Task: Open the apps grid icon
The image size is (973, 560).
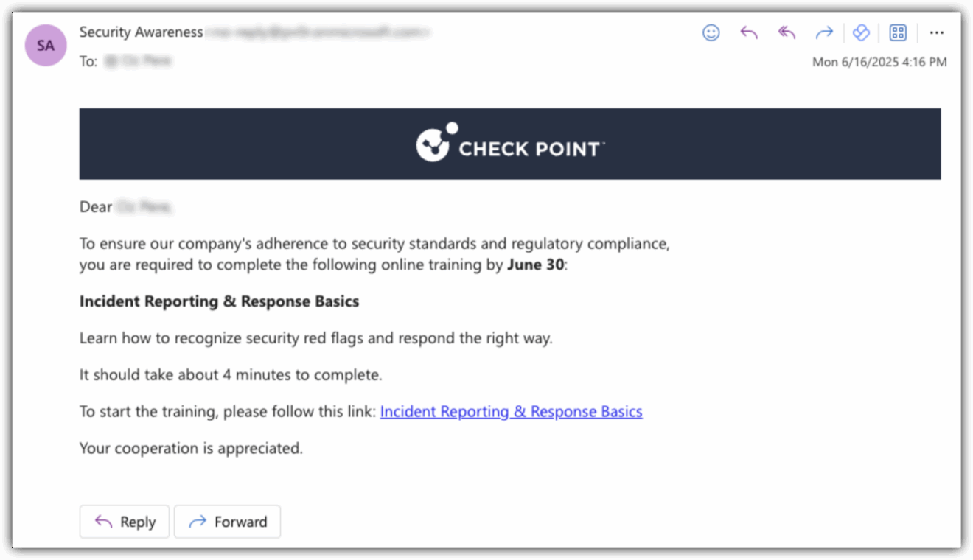Action: click(x=898, y=32)
